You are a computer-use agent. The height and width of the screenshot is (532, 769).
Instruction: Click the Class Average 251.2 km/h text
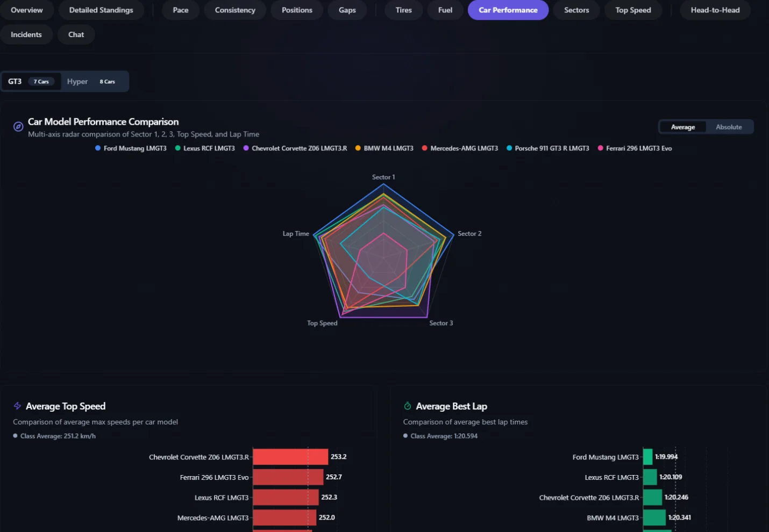point(58,436)
